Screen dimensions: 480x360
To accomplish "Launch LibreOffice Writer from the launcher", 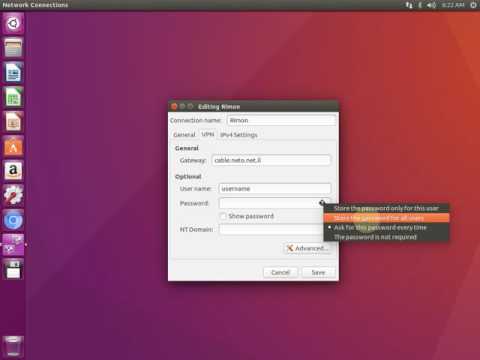I will pyautogui.click(x=13, y=72).
